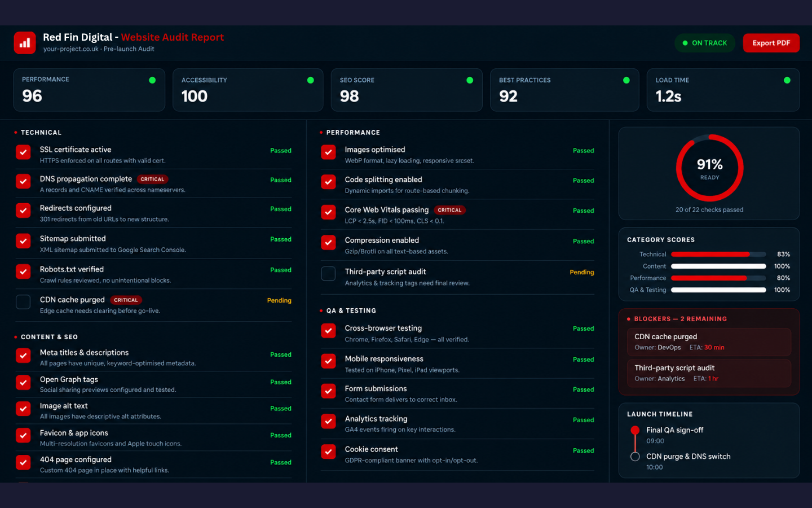Toggle the Code splitting enabled checkbox

pos(328,182)
